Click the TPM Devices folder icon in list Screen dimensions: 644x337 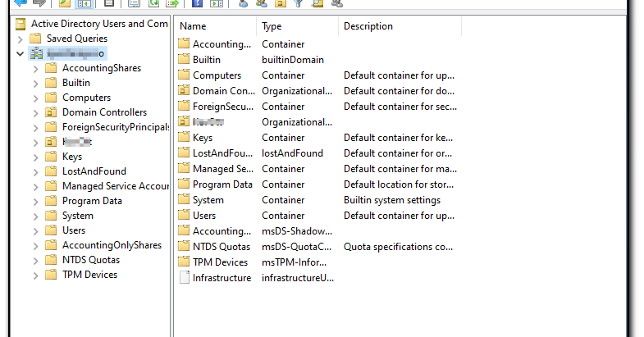pos(184,262)
